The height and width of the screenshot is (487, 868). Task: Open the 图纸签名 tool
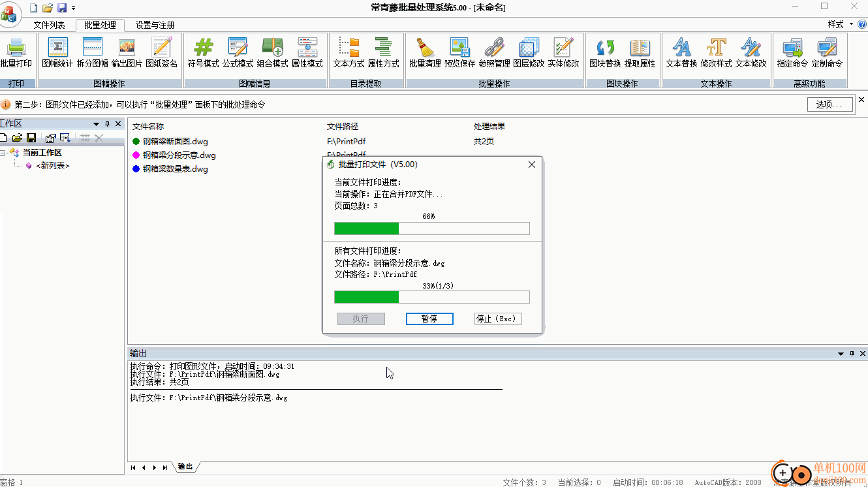[161, 53]
